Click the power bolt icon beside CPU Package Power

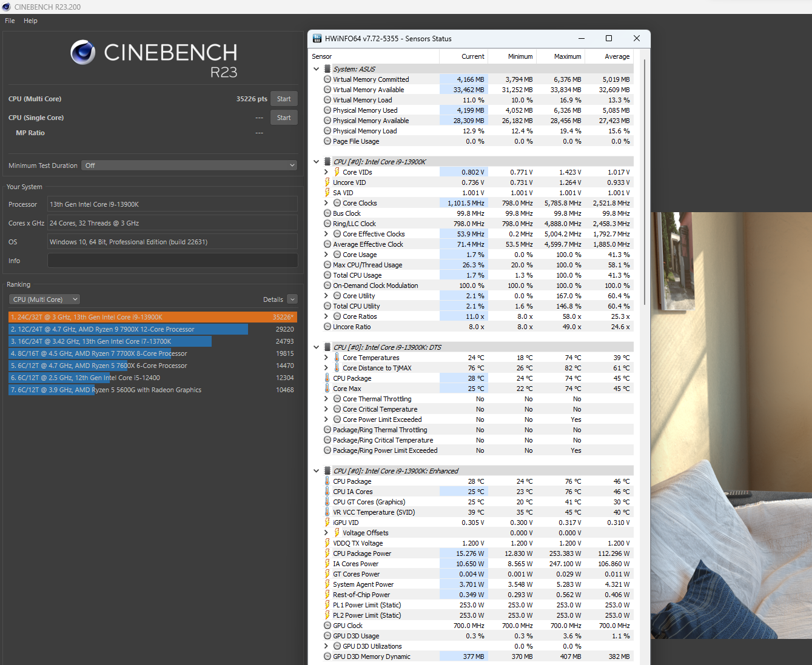pos(327,553)
